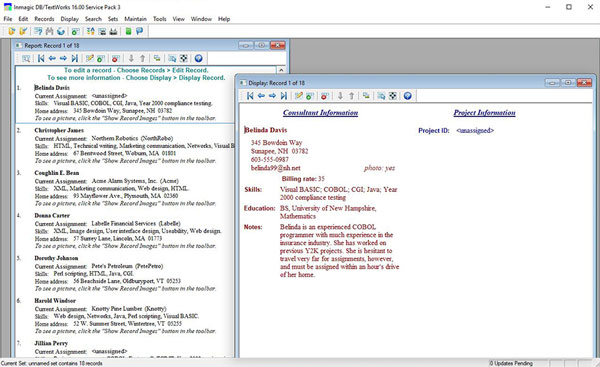Image resolution: width=600 pixels, height=367 pixels.
Task: Click the gray down arrow in Report window toolbar
Action: pyautogui.click(x=131, y=58)
